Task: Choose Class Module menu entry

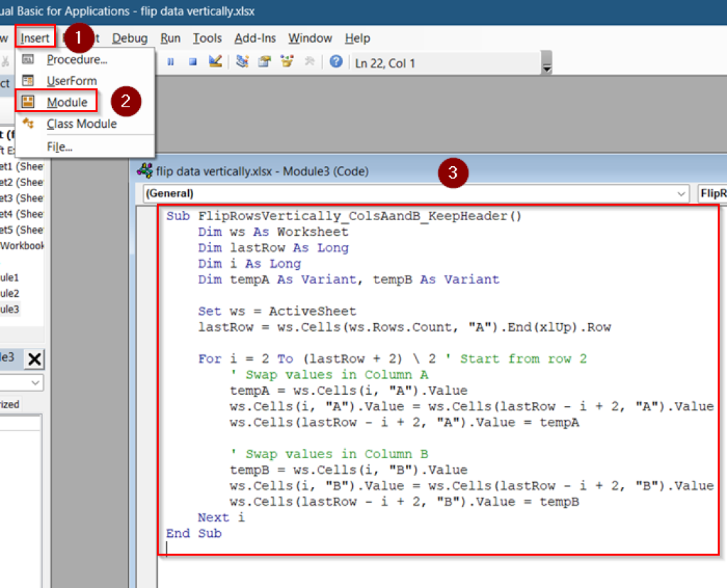Action: [82, 124]
